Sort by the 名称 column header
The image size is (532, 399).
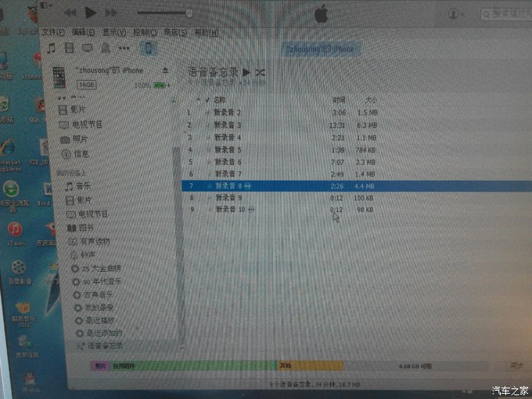(x=220, y=100)
